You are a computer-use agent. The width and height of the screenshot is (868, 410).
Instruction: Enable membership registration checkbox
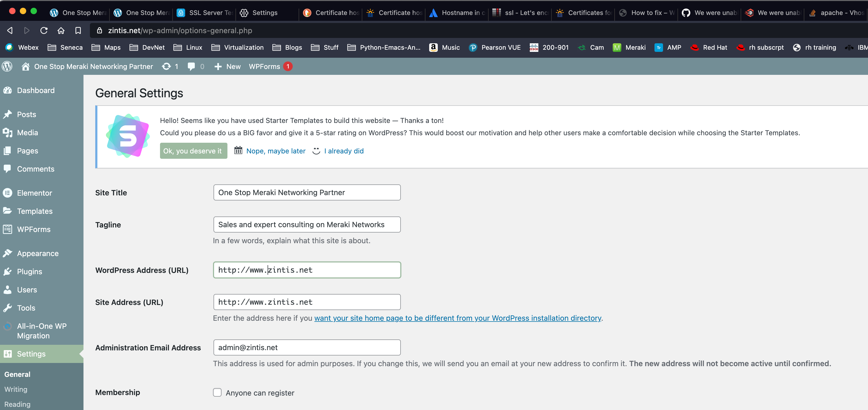pyautogui.click(x=217, y=392)
